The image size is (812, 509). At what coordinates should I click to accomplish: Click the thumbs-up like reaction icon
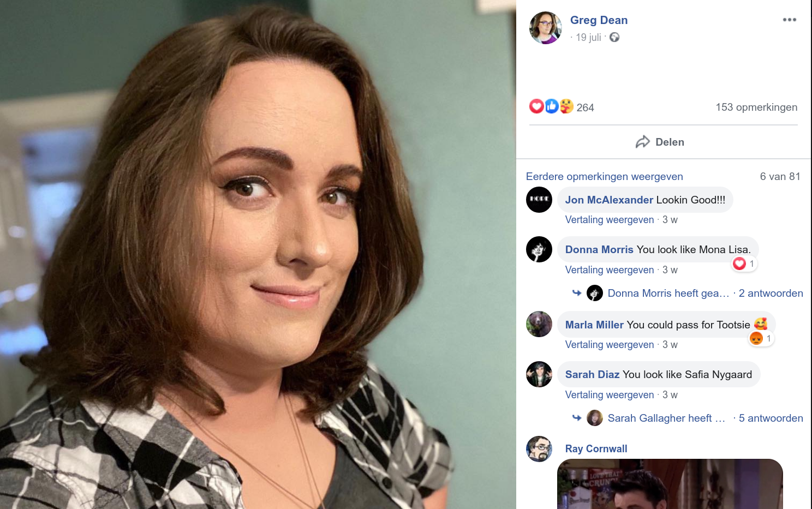tap(552, 106)
